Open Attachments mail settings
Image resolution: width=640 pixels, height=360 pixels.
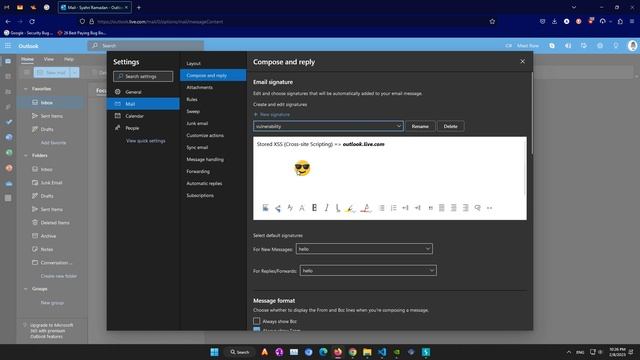tap(213, 87)
